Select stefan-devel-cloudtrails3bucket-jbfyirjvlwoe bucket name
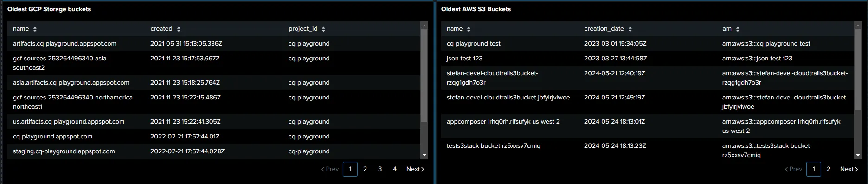 pyautogui.click(x=508, y=98)
